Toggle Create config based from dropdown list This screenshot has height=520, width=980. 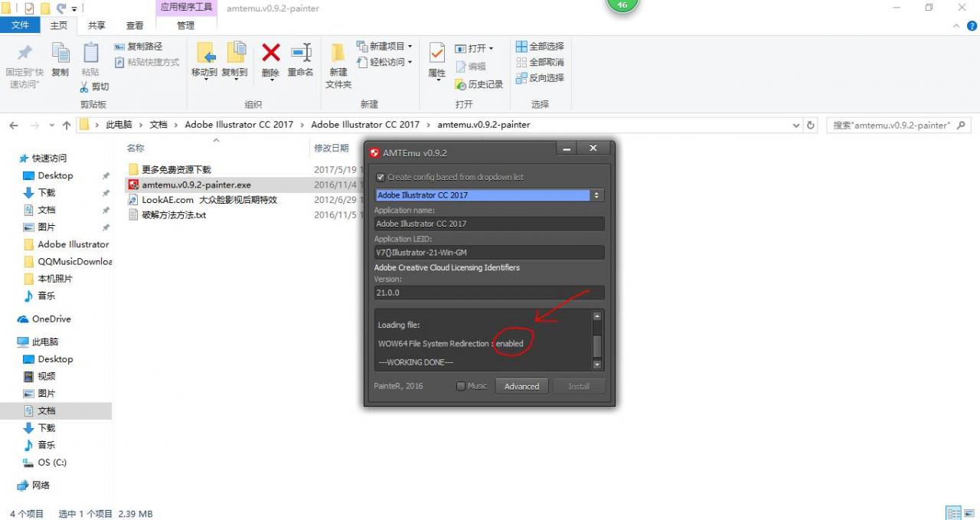pyautogui.click(x=381, y=177)
